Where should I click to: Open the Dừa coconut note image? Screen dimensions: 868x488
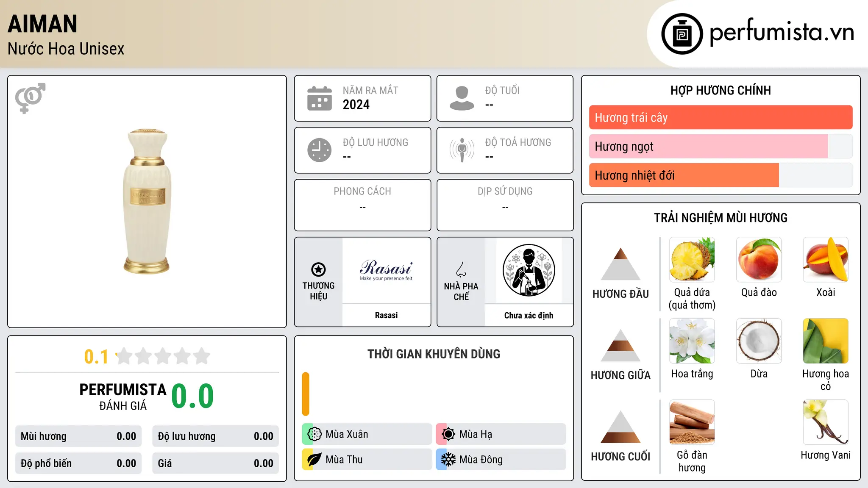759,341
